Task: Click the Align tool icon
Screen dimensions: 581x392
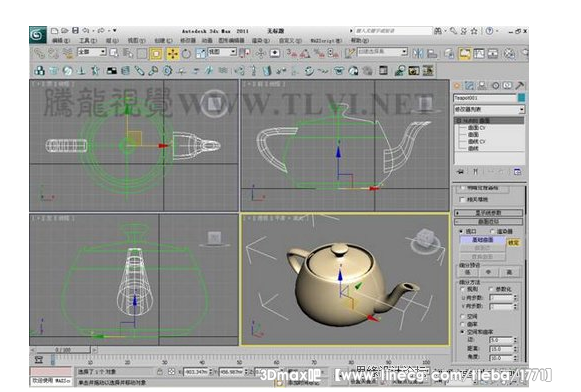Action: pyautogui.click(x=432, y=53)
